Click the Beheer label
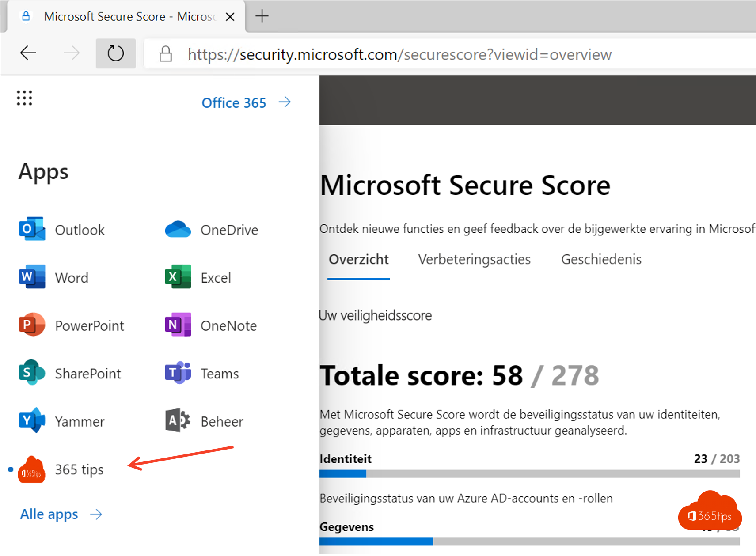Viewport: 756px width, 556px height. coord(222,422)
